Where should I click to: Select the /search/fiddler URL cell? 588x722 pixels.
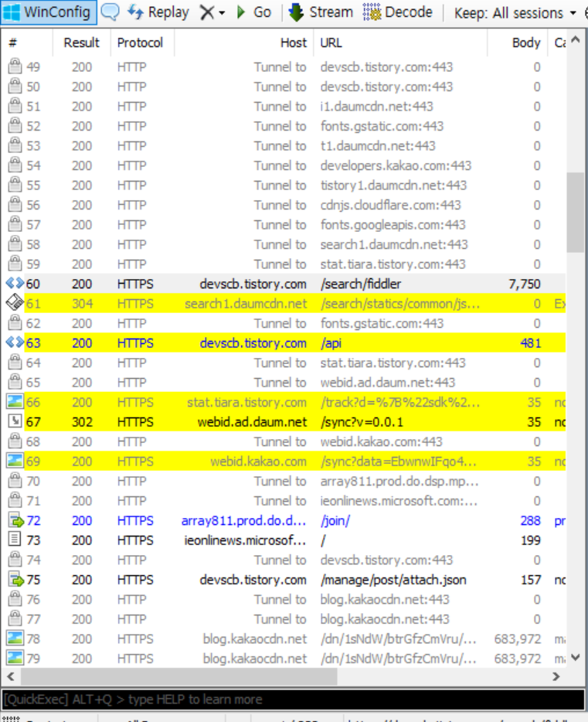(361, 284)
